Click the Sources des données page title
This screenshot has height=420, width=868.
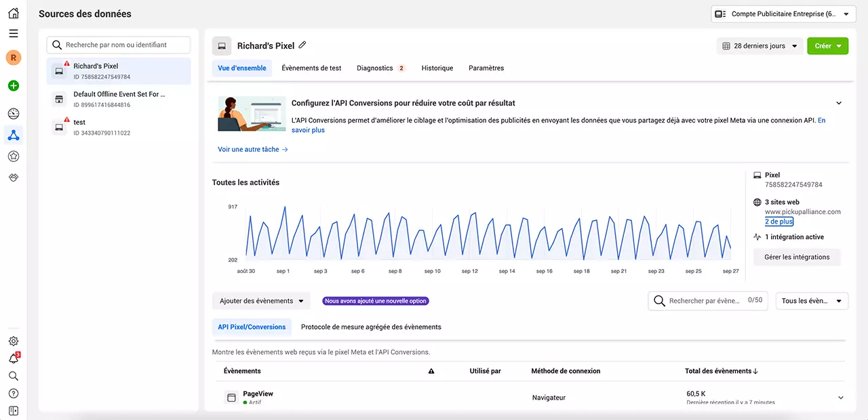85,14
